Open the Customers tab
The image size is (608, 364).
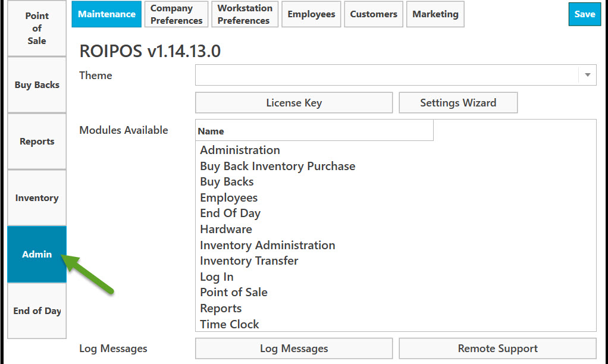click(374, 14)
